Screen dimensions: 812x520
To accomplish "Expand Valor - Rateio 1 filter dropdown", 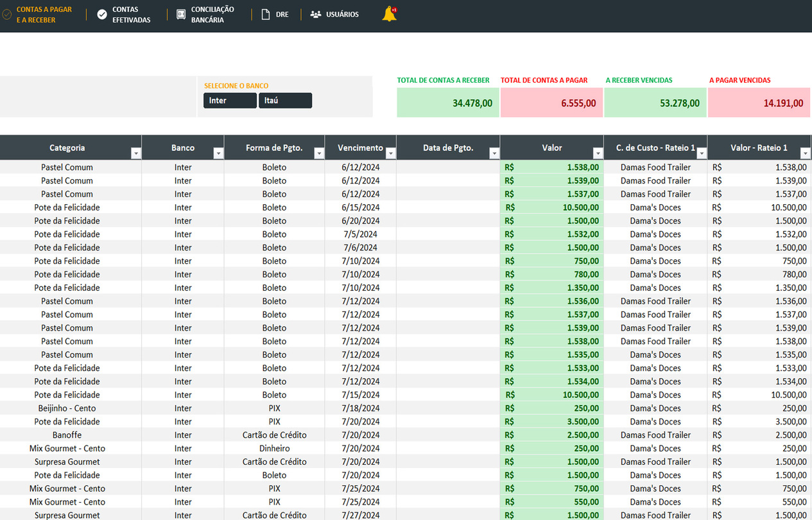I will click(806, 153).
